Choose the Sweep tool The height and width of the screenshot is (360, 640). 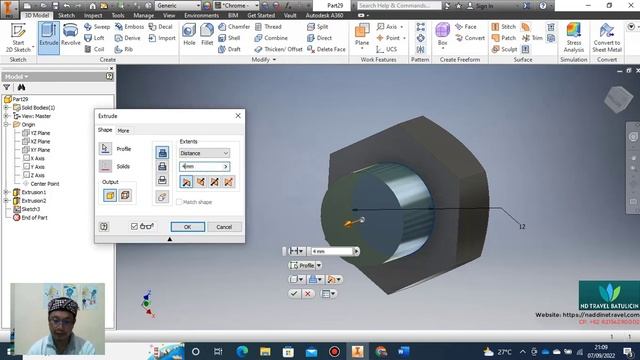pos(97,27)
